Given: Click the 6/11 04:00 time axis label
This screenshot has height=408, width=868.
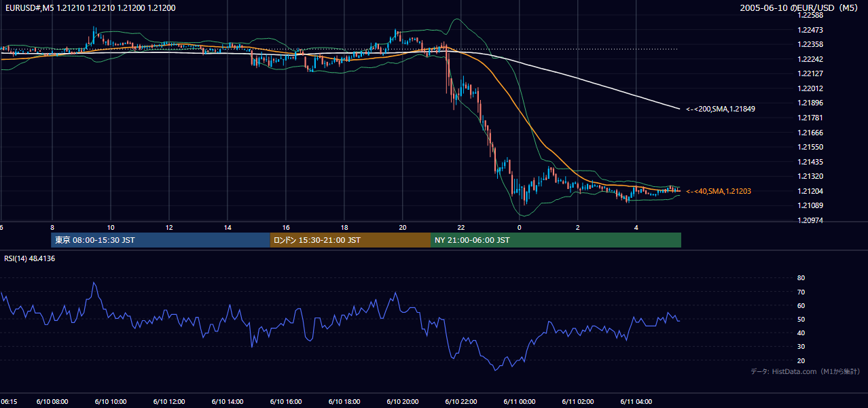Looking at the screenshot, I should (636, 402).
